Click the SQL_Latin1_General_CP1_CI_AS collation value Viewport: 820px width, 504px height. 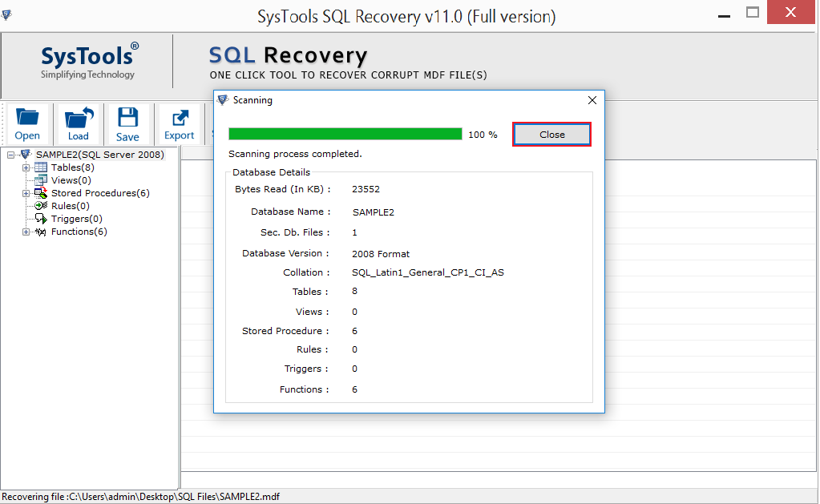tap(428, 272)
